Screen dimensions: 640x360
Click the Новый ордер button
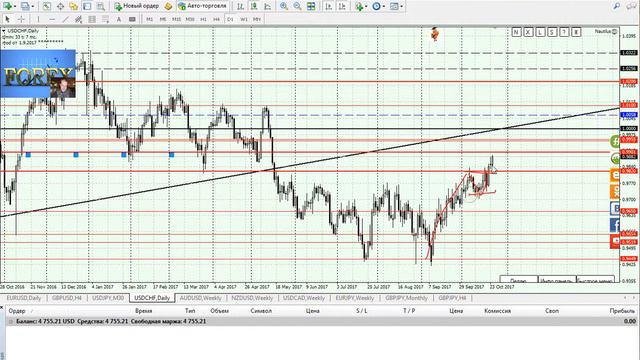[137, 6]
